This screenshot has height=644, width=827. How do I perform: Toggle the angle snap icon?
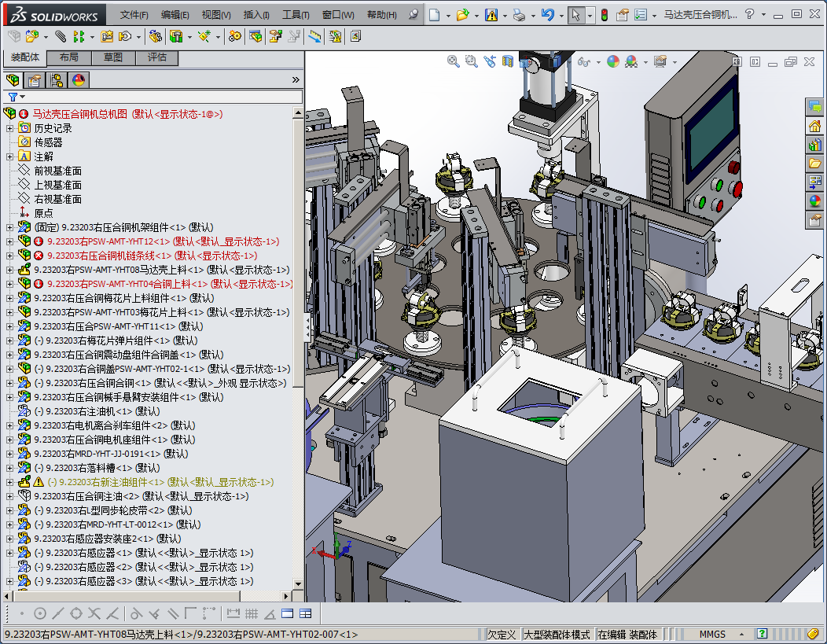tap(270, 613)
